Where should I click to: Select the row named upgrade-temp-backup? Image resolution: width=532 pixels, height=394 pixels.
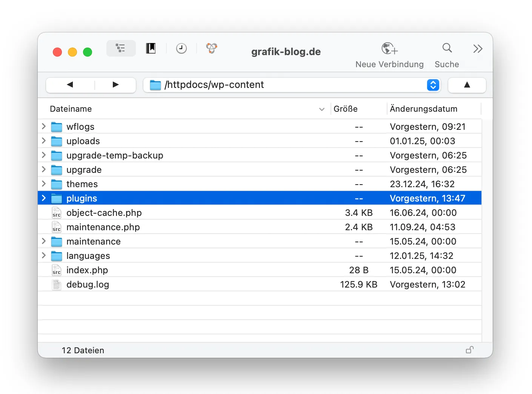point(260,155)
